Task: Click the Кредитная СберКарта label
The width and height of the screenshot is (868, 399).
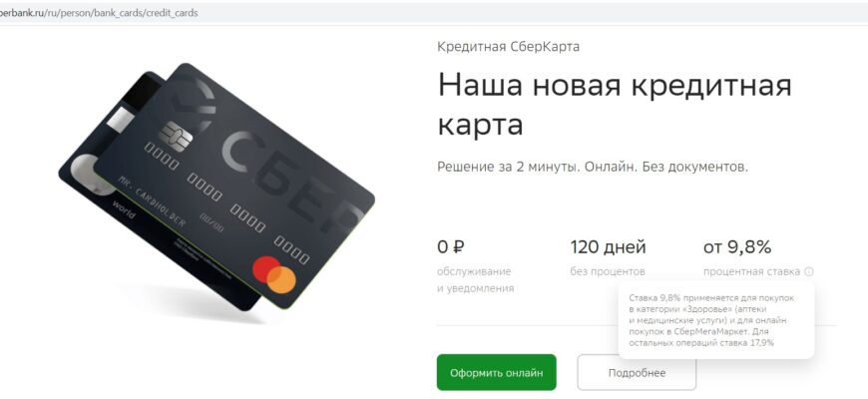Action: coord(508,47)
